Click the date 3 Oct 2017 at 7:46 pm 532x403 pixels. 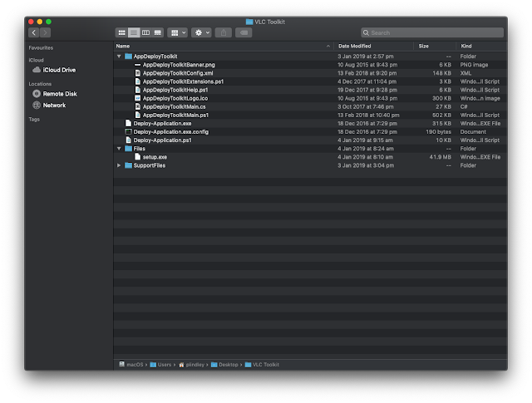(x=366, y=106)
